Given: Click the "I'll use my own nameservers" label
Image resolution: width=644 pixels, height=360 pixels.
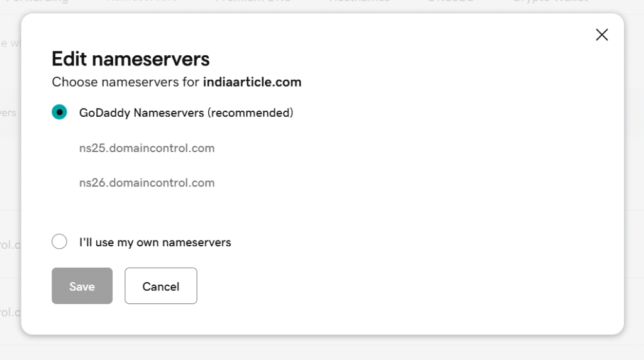Looking at the screenshot, I should click(x=155, y=242).
